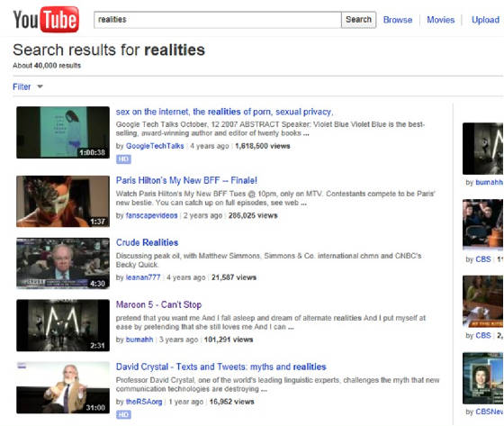Visit the leanan777 channel
Image resolution: width=504 pixels, height=426 pixels.
click(143, 277)
